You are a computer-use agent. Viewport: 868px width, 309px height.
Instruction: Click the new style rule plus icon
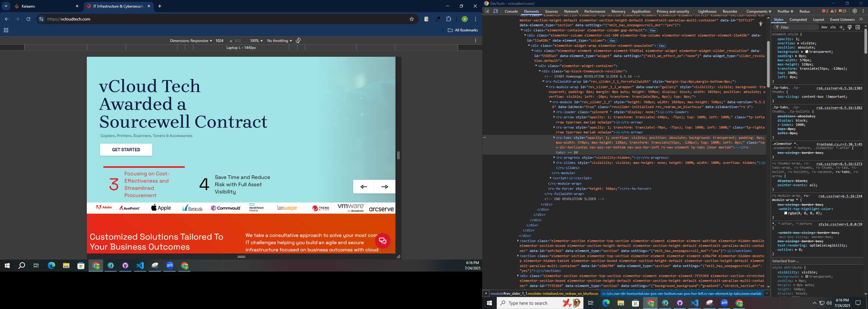[841, 27]
